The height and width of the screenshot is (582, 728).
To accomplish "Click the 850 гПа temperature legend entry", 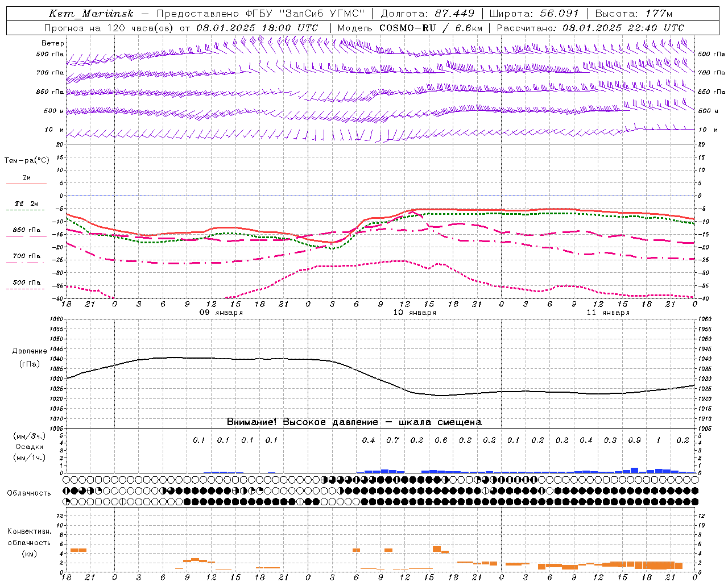I will [26, 230].
